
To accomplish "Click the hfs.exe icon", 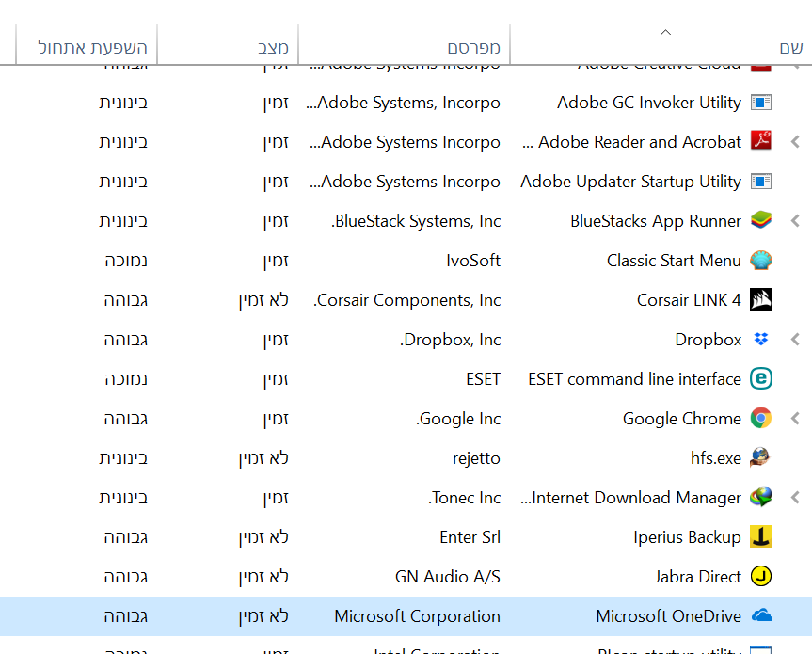I will pos(761,458).
